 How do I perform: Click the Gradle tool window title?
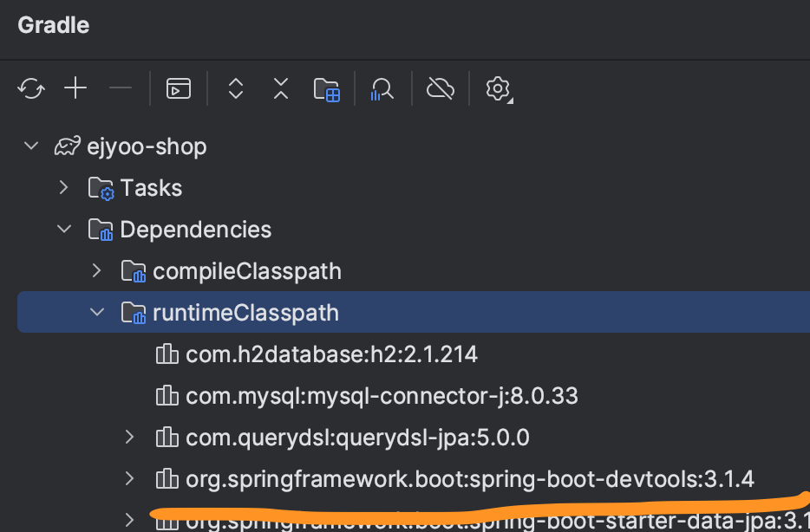[53, 25]
